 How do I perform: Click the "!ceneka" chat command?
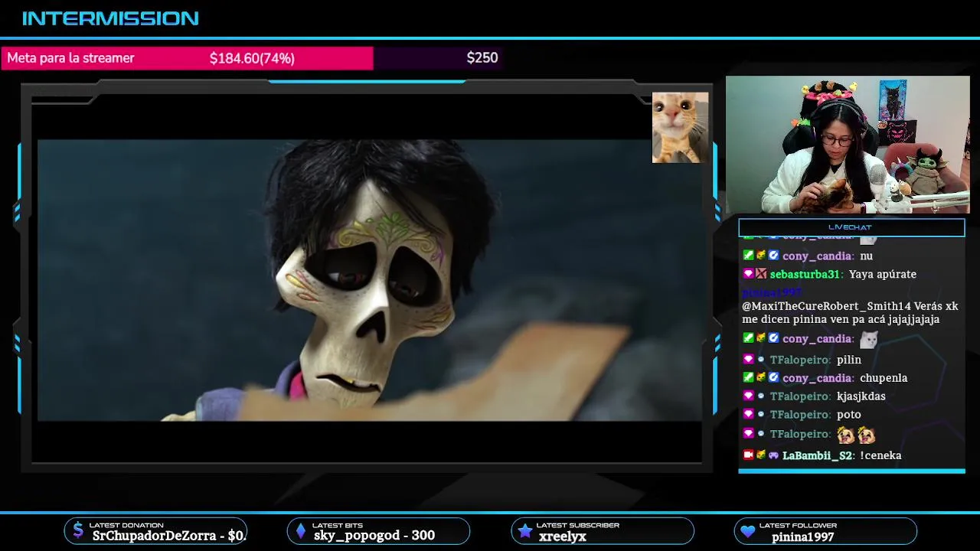tap(880, 455)
